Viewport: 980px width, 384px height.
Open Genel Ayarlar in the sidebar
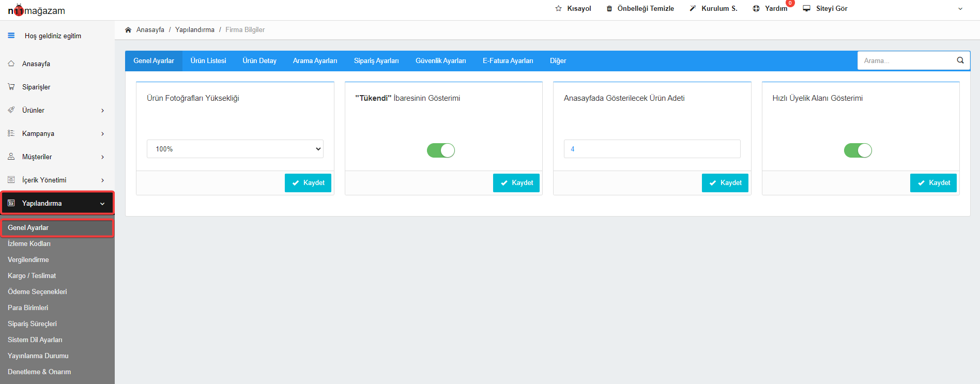pos(57,228)
